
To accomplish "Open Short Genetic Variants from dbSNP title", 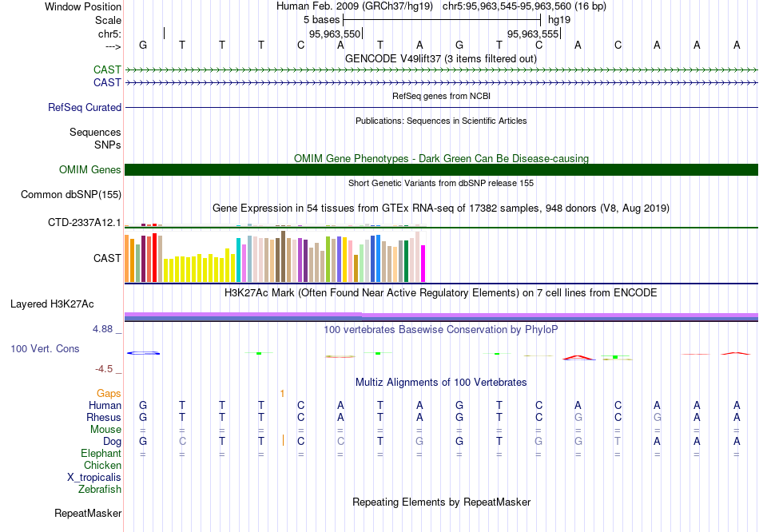I will (441, 183).
